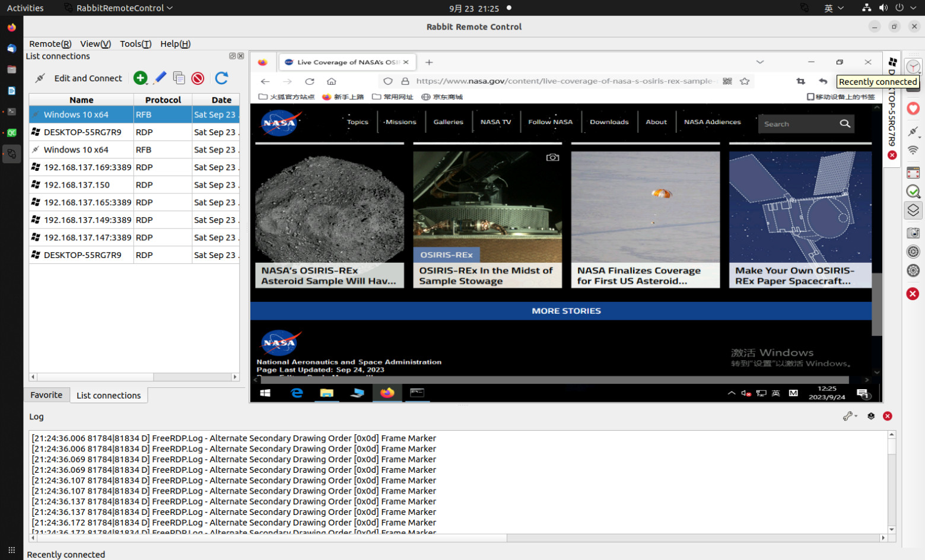Open the Remote menu
The height and width of the screenshot is (560, 925).
[x=50, y=44]
